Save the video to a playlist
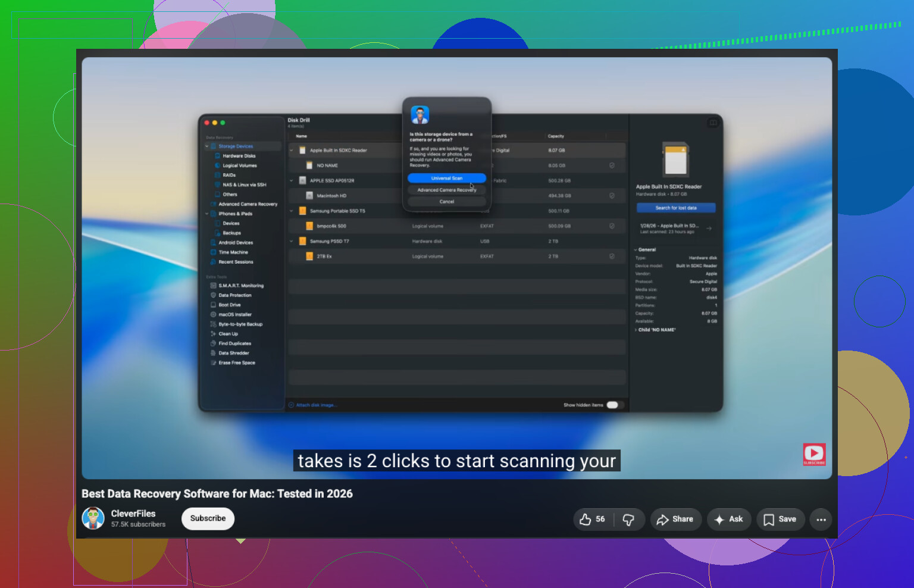 (780, 520)
